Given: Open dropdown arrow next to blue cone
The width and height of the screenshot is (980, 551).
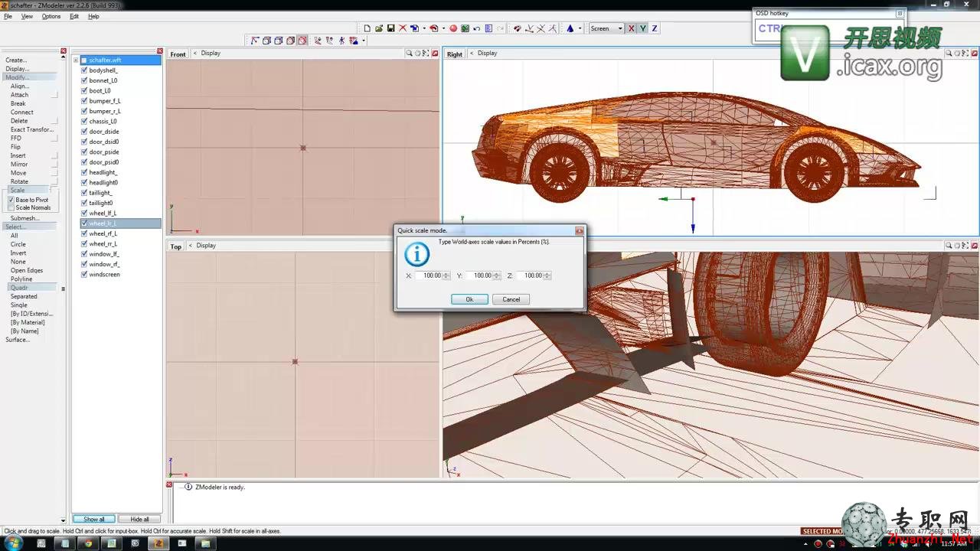Looking at the screenshot, I should [580, 28].
